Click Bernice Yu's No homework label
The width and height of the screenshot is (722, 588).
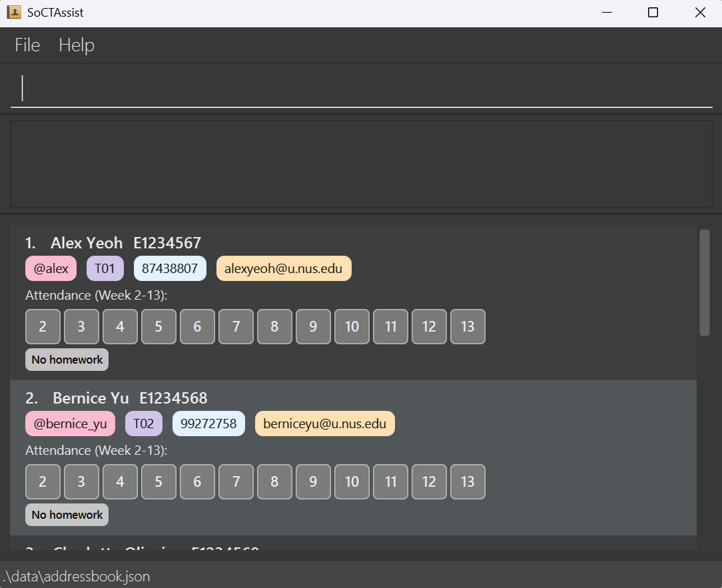(x=67, y=515)
